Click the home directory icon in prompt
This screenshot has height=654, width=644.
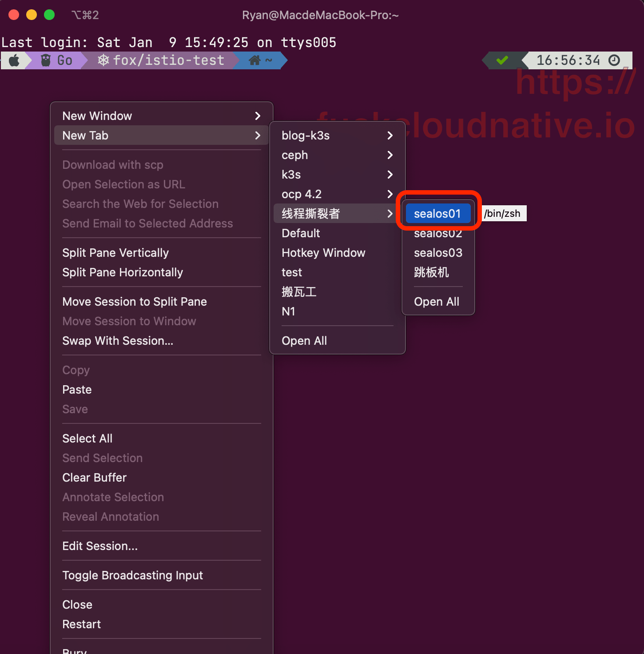254,60
